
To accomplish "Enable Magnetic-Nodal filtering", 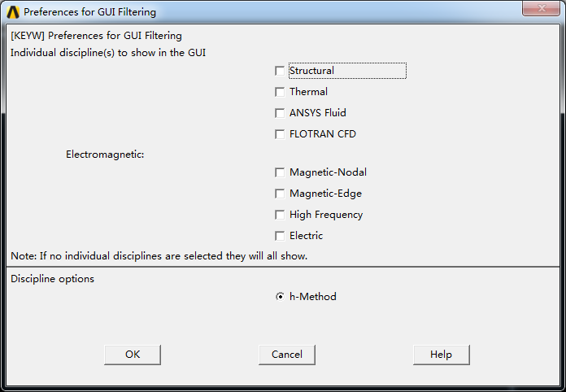I will (x=281, y=172).
